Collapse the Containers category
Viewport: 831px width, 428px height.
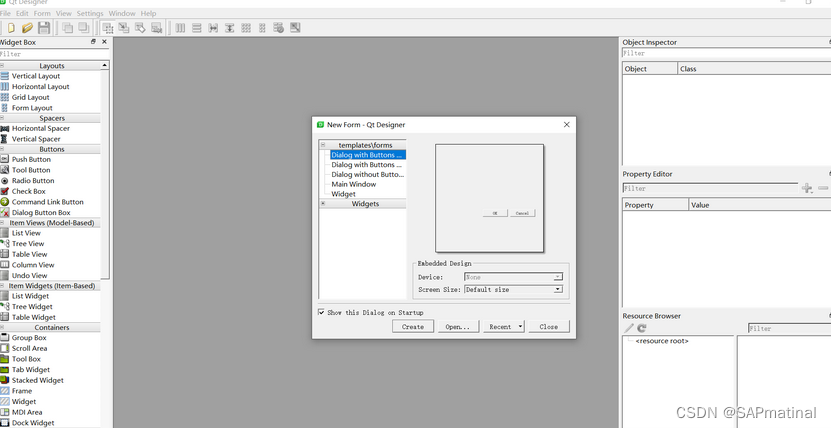coord(2,327)
